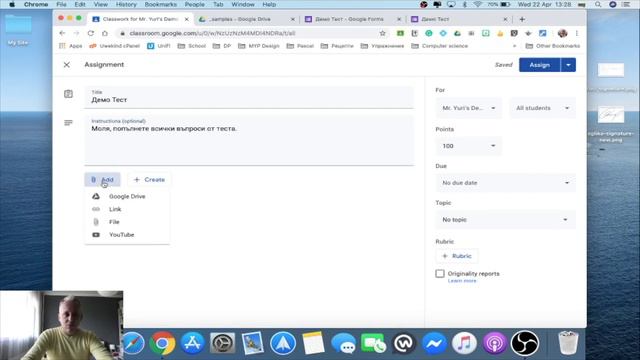This screenshot has width=640, height=360.
Task: Open the No due date dropdown
Action: 506,183
